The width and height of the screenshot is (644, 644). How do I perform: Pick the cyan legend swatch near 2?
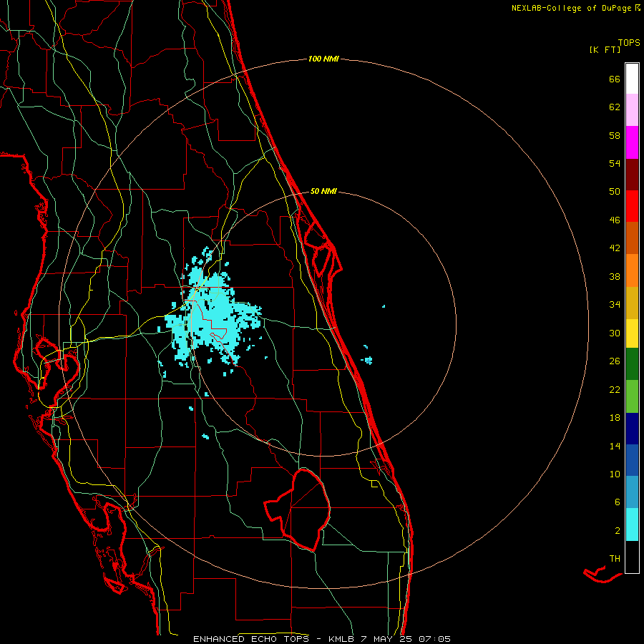pos(632,525)
